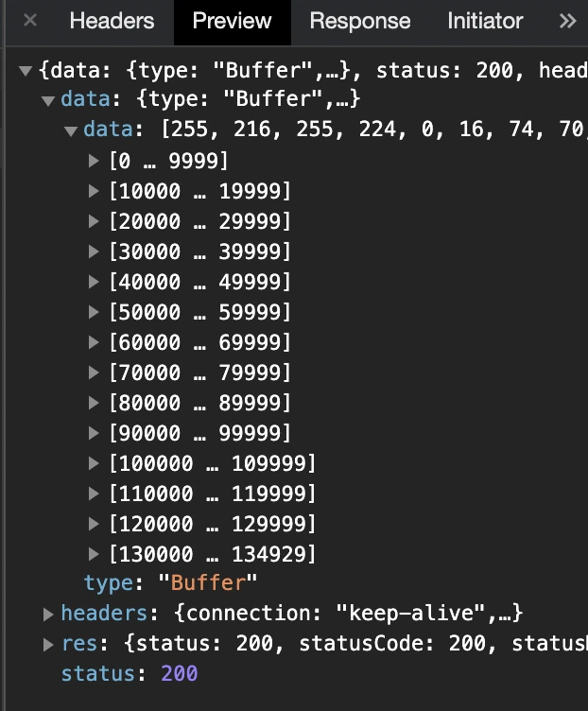The width and height of the screenshot is (588, 711).
Task: Collapse the outer data Buffer object
Action: (x=48, y=100)
